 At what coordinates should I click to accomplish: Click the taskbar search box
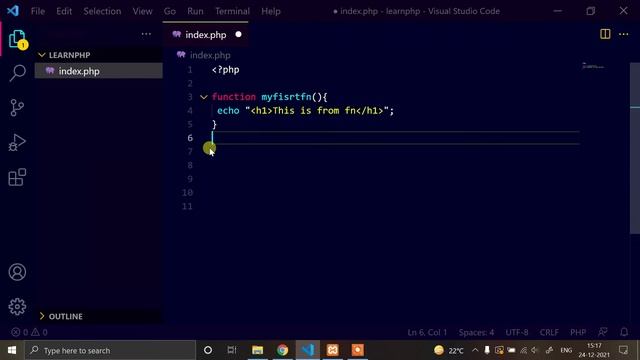110,350
